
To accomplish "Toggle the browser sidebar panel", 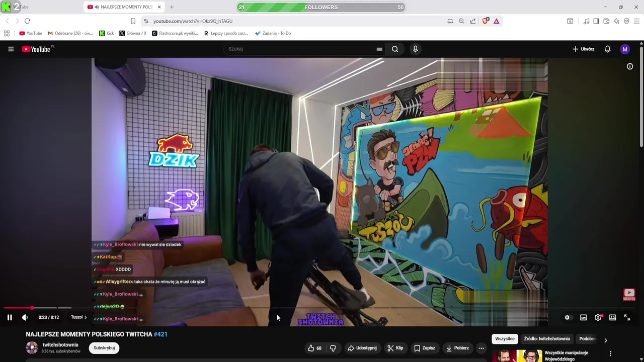I will coord(596,21).
